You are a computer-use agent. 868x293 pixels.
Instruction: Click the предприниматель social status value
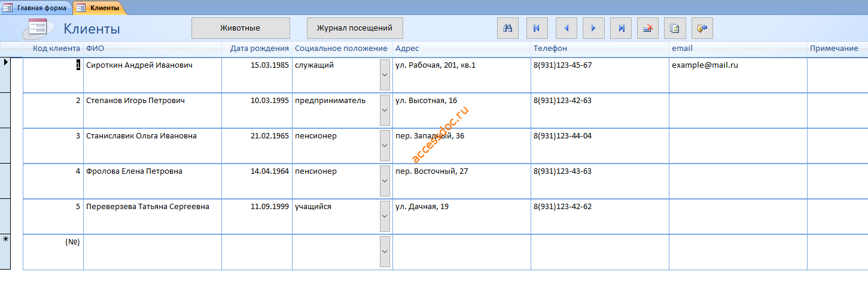(x=330, y=101)
